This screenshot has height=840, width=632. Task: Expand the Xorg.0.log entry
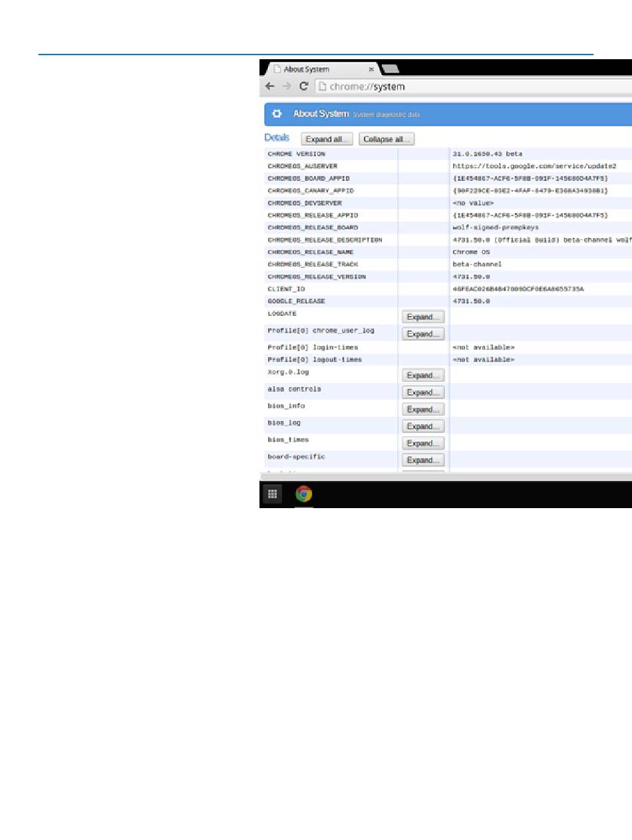(x=423, y=376)
